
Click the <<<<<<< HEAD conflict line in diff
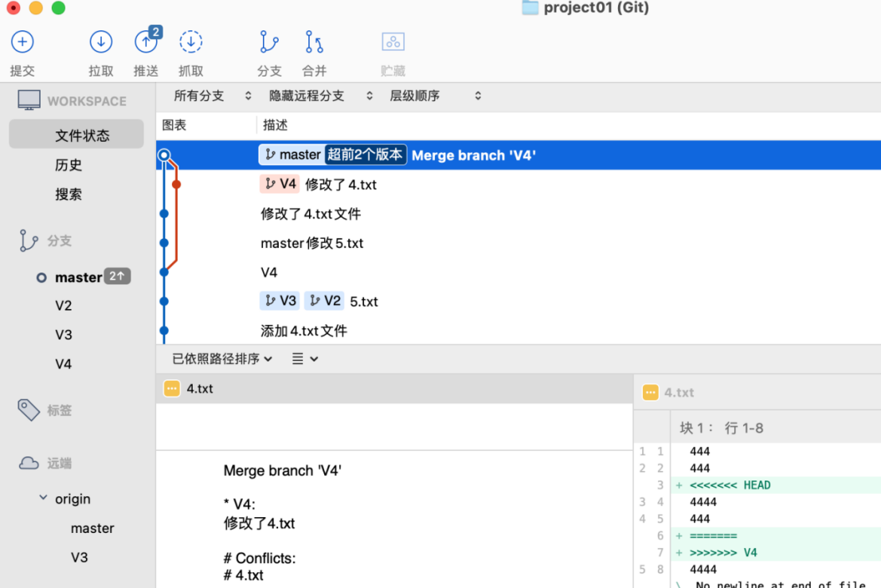pyautogui.click(x=730, y=485)
